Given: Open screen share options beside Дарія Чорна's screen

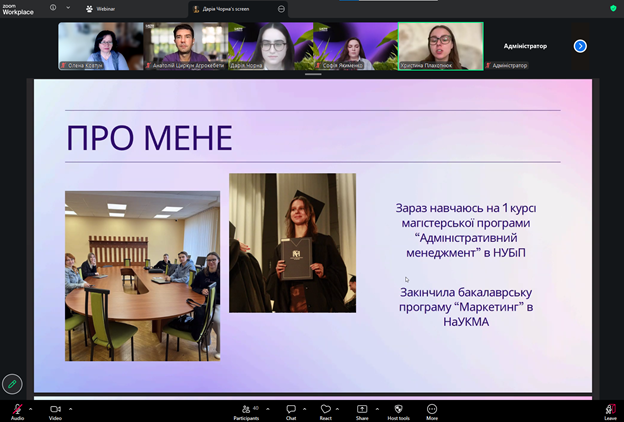Looking at the screenshot, I should click(x=281, y=8).
